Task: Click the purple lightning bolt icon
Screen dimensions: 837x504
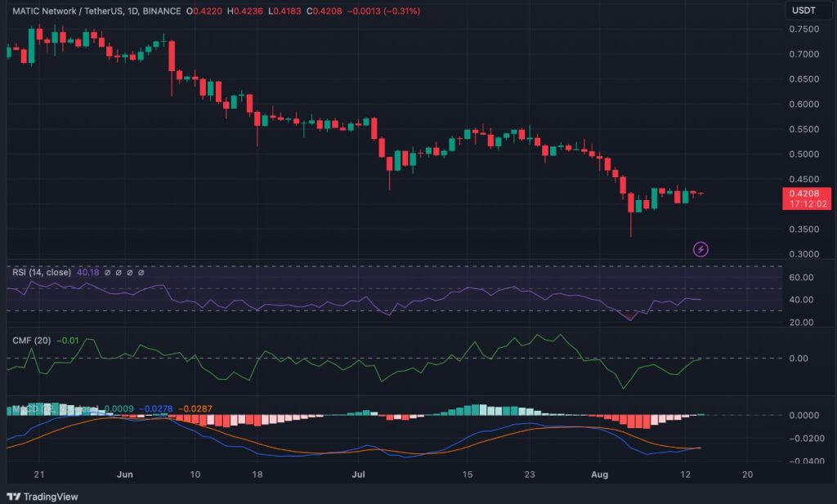Action: click(x=700, y=249)
